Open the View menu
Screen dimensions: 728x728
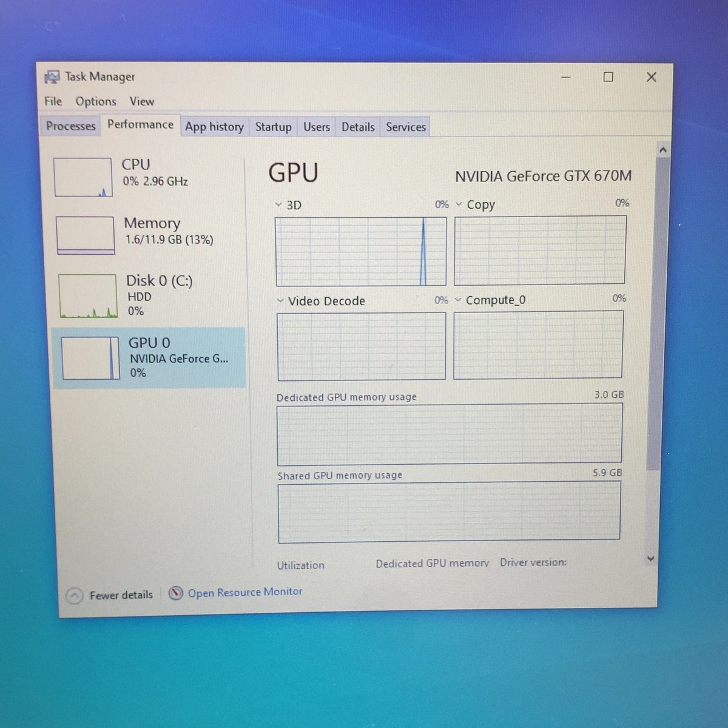click(142, 101)
